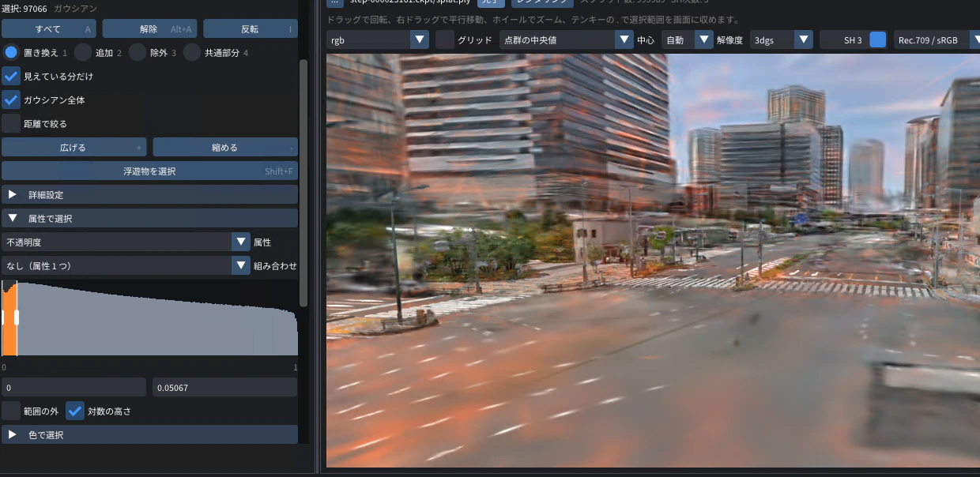Open the Rec.709 / sRGB color space dropdown

(x=937, y=39)
